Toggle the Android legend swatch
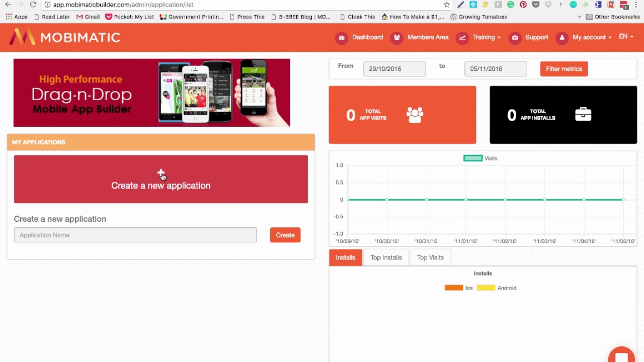 486,288
